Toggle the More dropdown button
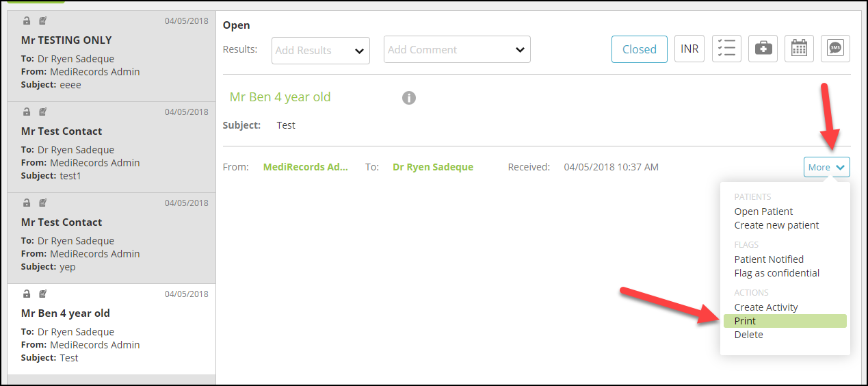868x386 pixels. [827, 167]
